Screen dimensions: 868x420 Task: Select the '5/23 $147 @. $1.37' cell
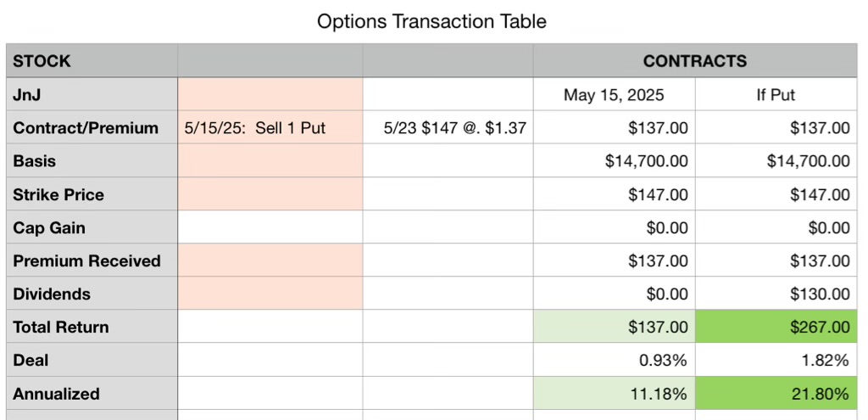pyautogui.click(x=448, y=127)
